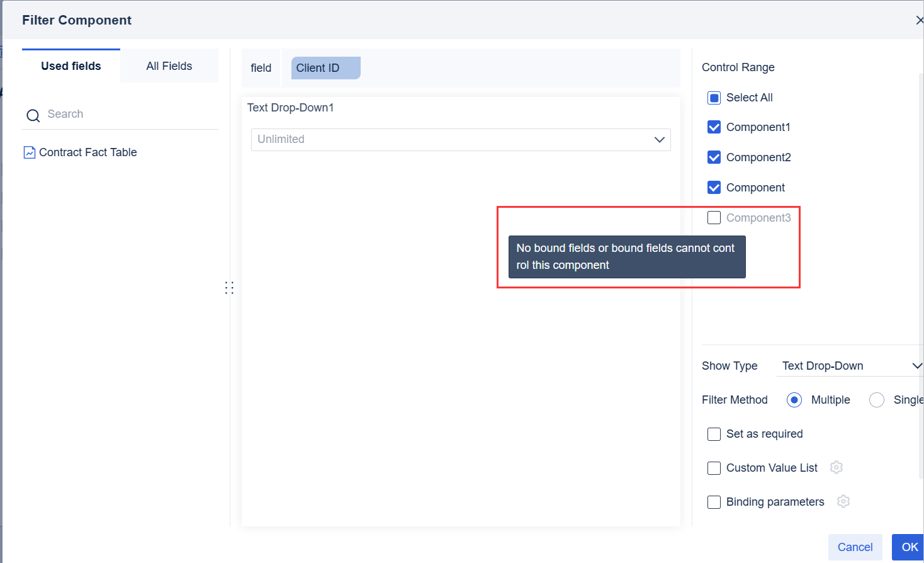Expand the Unlimited text drop-down
The height and width of the screenshot is (563, 924).
click(x=460, y=140)
